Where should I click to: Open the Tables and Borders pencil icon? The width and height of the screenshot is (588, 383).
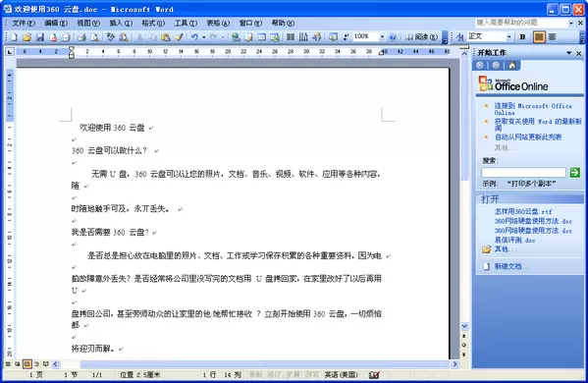click(x=249, y=37)
